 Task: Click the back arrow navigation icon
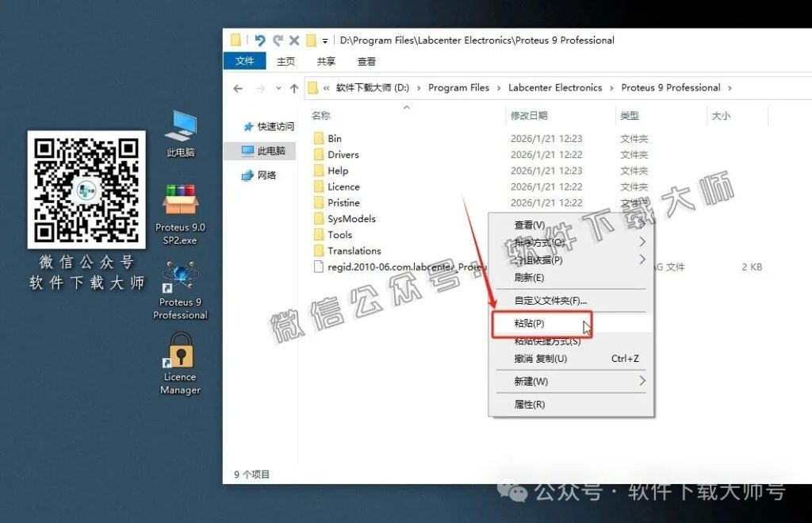pyautogui.click(x=238, y=87)
